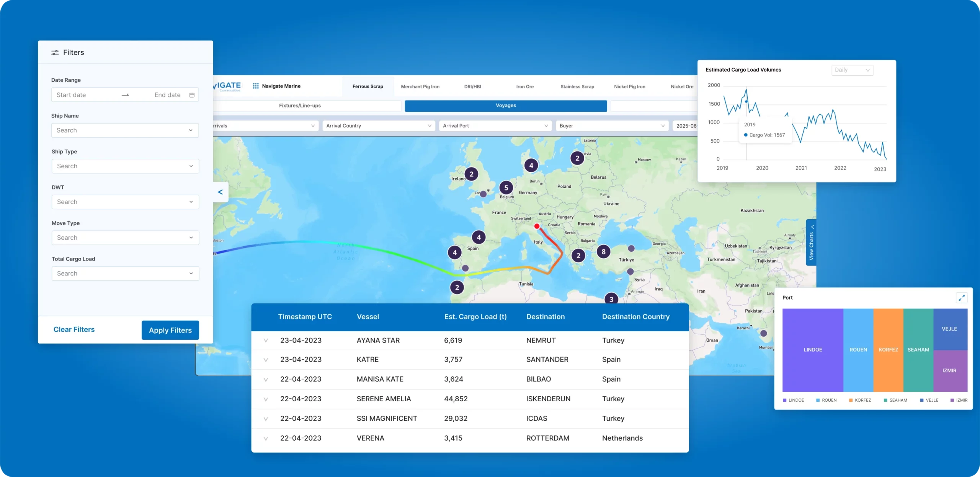Viewport: 980px width, 477px height.
Task: Click the Clear Filters link
Action: [x=74, y=329]
